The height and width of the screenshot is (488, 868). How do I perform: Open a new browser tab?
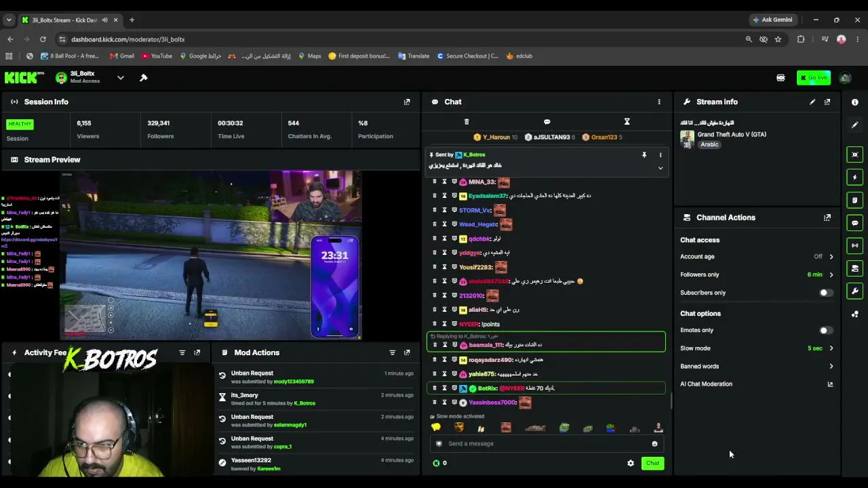click(132, 20)
